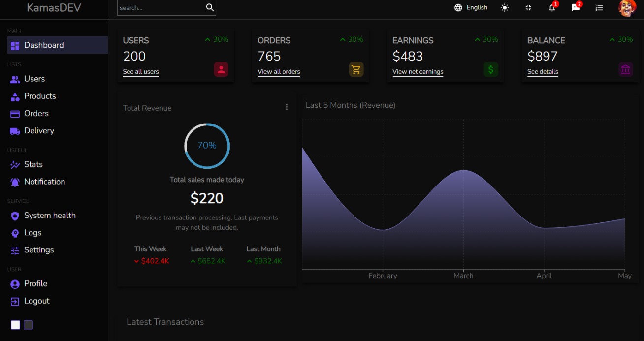
Task: Click the KamasDEV logo text
Action: coord(54,8)
